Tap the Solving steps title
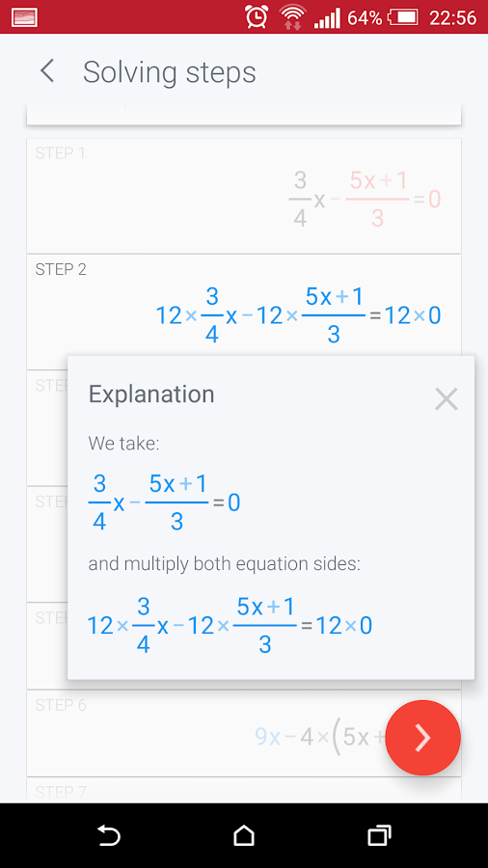488x868 pixels. (x=170, y=72)
